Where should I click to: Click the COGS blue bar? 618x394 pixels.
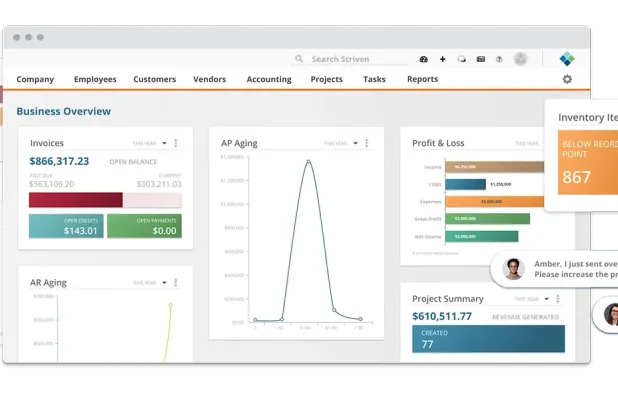pyautogui.click(x=465, y=184)
